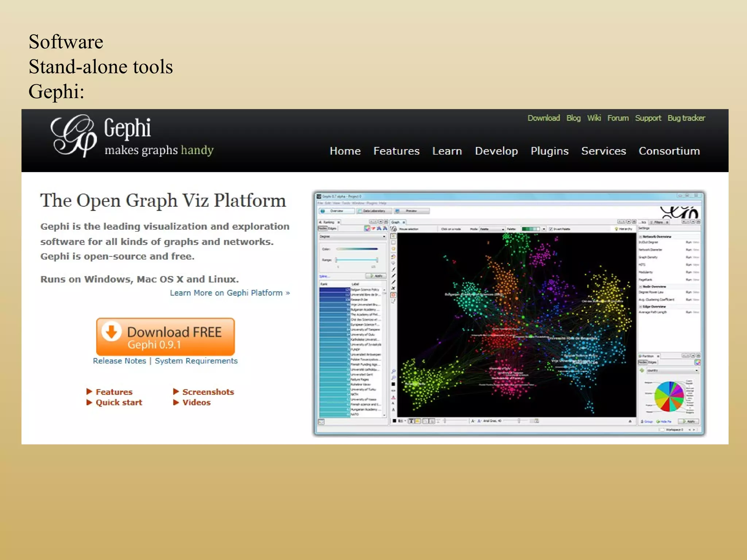This screenshot has width=747, height=560.
Task: Follow Learn More on Gephi Platform link
Action: point(230,293)
